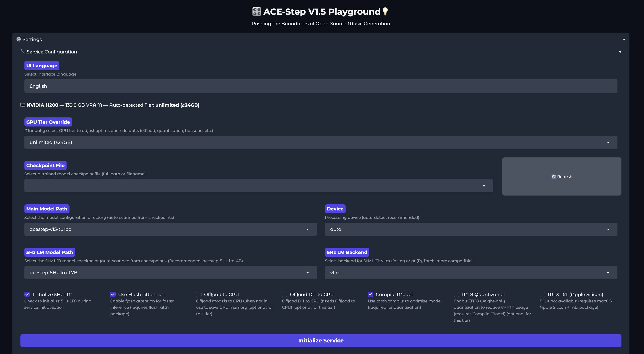Click the Service Configuration wrench icon
Image resolution: width=644 pixels, height=354 pixels.
(23, 52)
